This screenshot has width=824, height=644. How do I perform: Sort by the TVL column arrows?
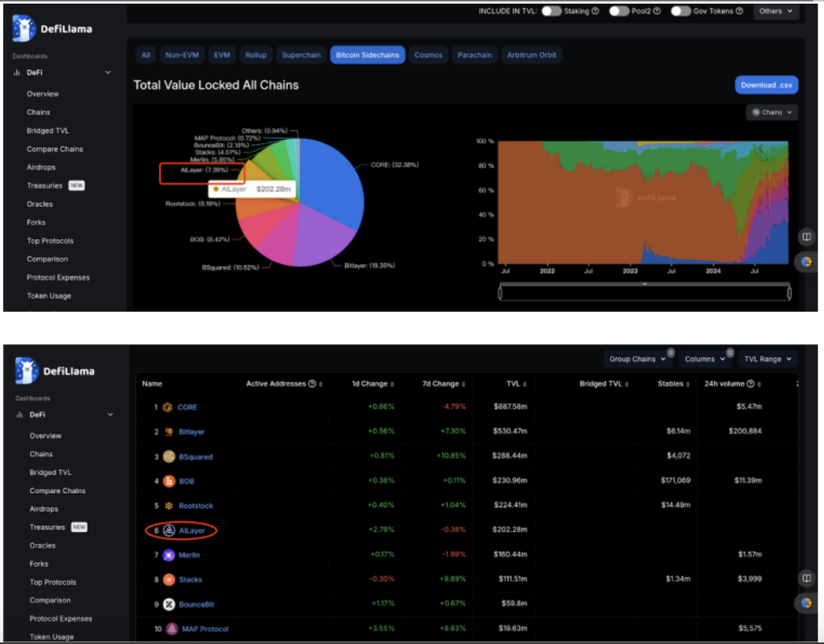(525, 384)
